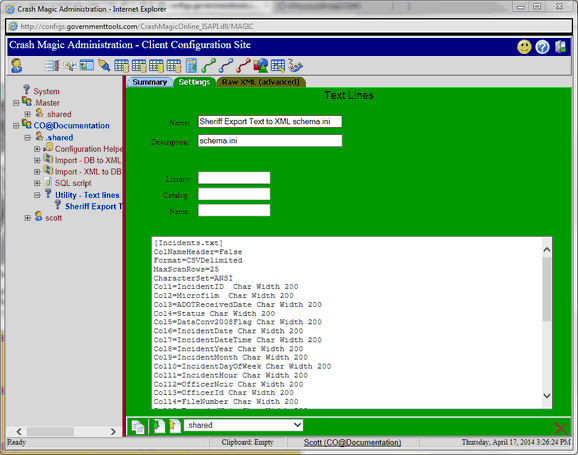Click the green down-arrow document icon

click(x=159, y=426)
